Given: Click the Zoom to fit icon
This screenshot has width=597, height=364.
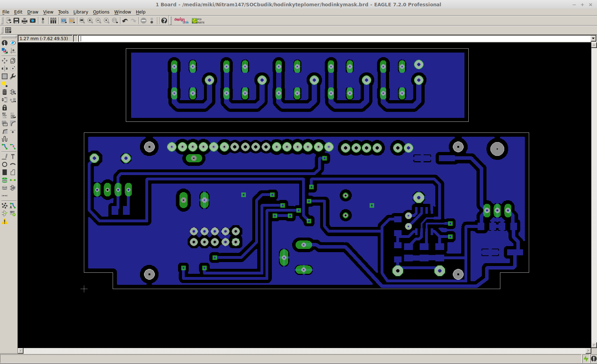Looking at the screenshot, I should 82,21.
